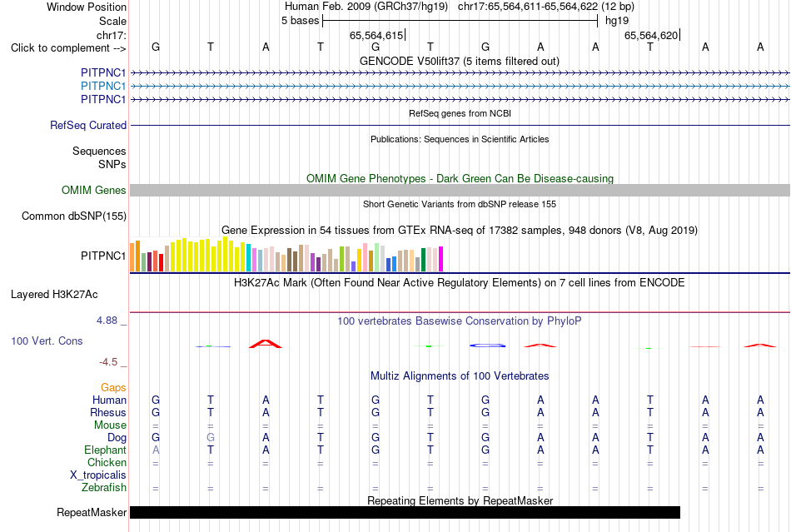Click the GTEx Gene Expression track title
791x532 pixels.
pyautogui.click(x=460, y=231)
